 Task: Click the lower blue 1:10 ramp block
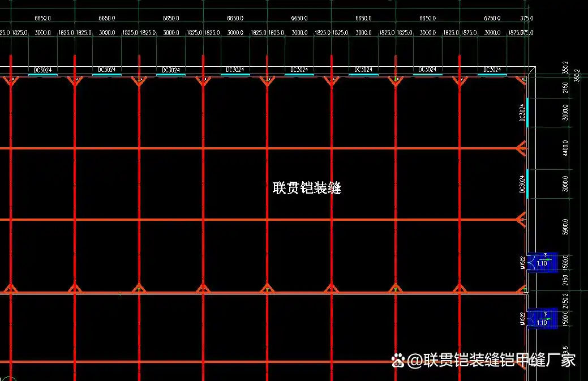tap(542, 319)
